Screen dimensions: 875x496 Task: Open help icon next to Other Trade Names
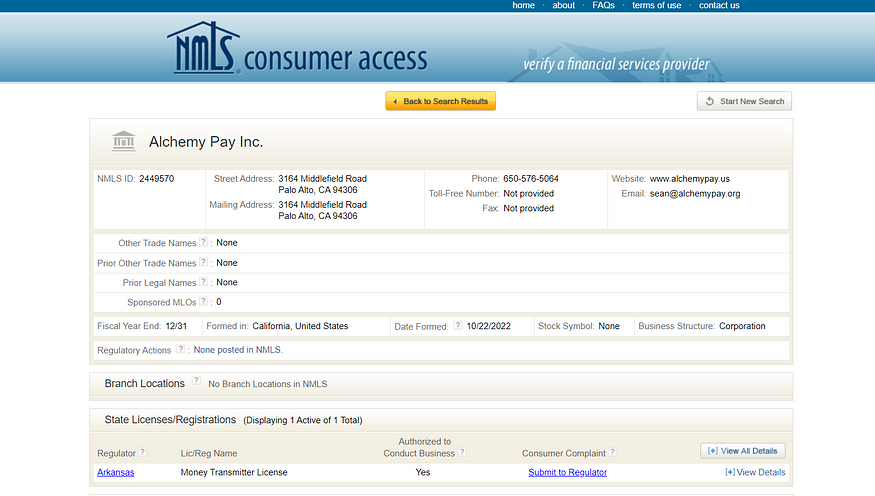[x=203, y=242]
